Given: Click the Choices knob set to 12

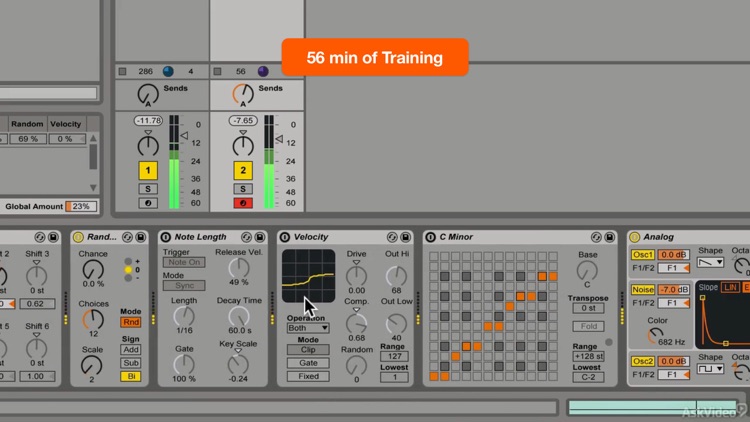Looking at the screenshot, I should (x=93, y=320).
